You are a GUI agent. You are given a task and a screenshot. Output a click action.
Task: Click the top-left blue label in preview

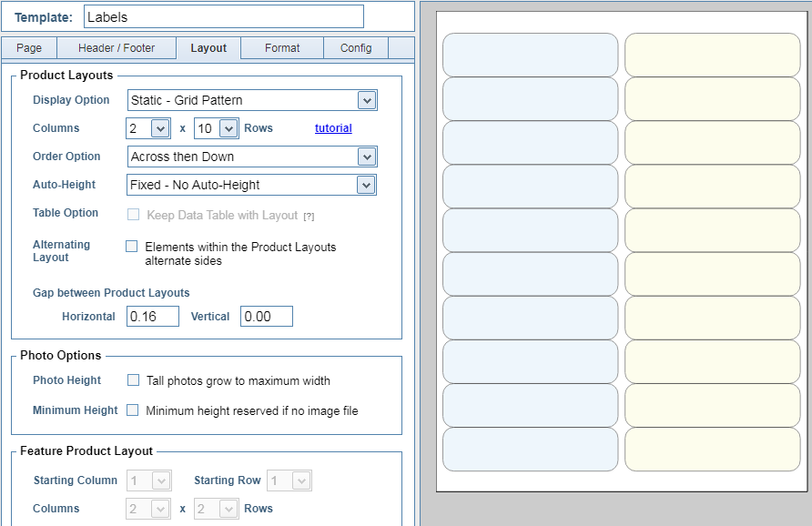[x=530, y=55]
